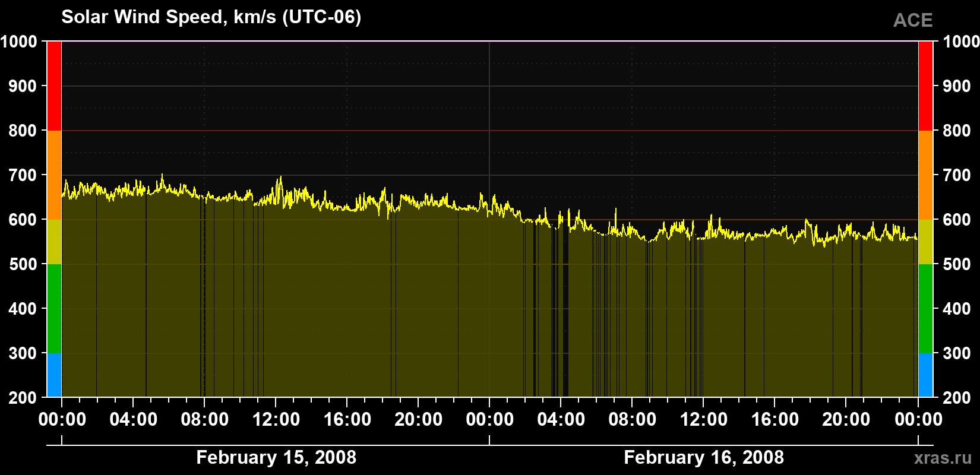
Task: Click the 200 value on the right axis
Action: point(957,398)
